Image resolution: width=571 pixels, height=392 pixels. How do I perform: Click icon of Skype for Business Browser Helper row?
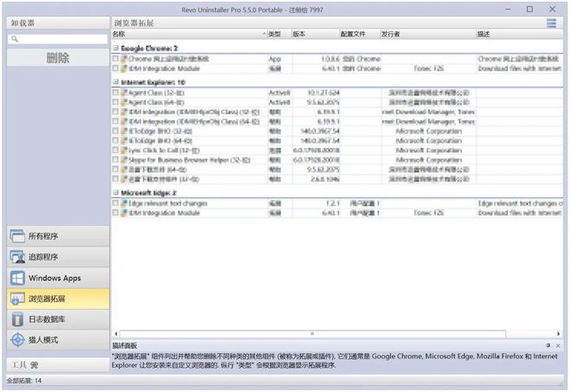(124, 160)
